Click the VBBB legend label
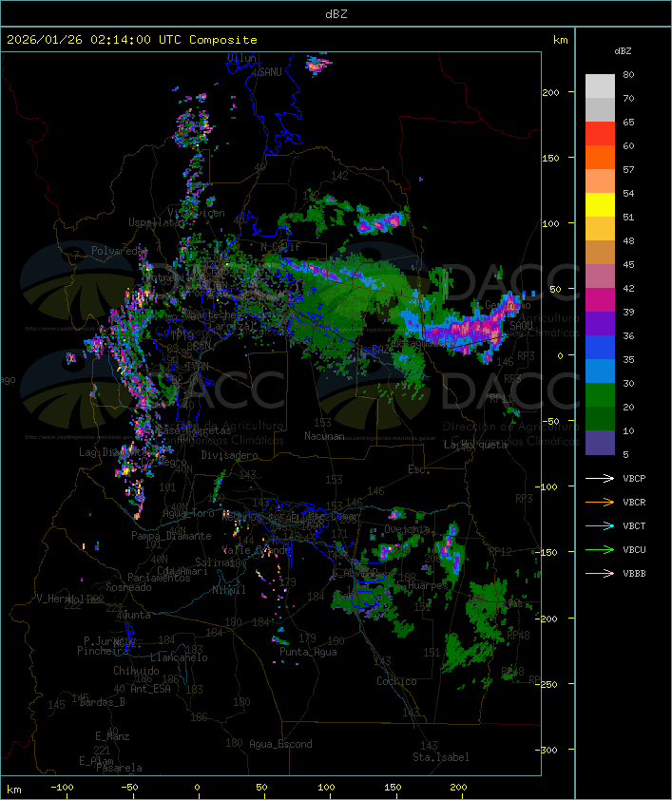 point(634,574)
